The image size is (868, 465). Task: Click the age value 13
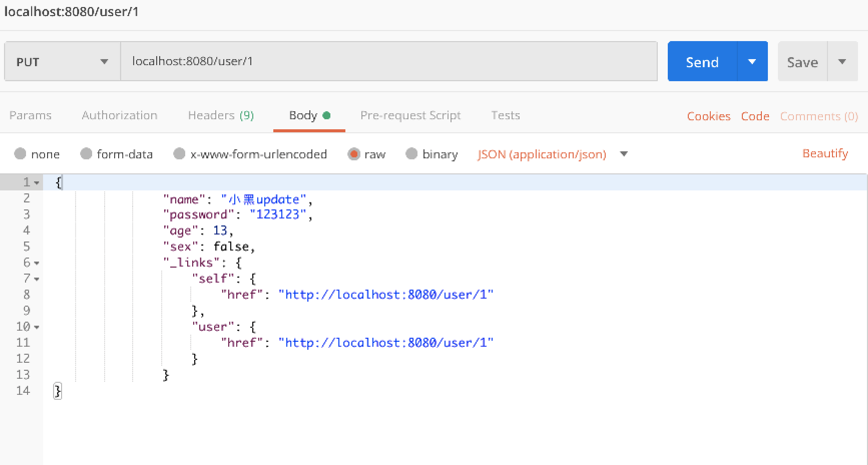pyautogui.click(x=220, y=230)
